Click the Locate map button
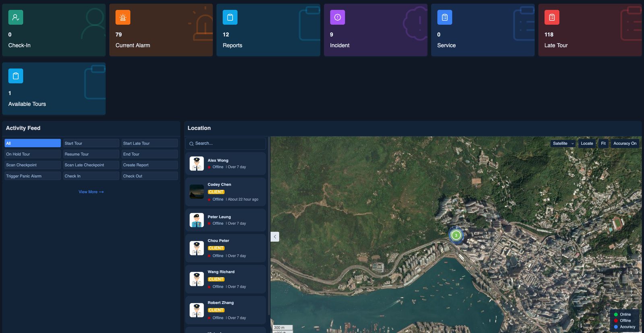This screenshot has width=644, height=333. [587, 144]
